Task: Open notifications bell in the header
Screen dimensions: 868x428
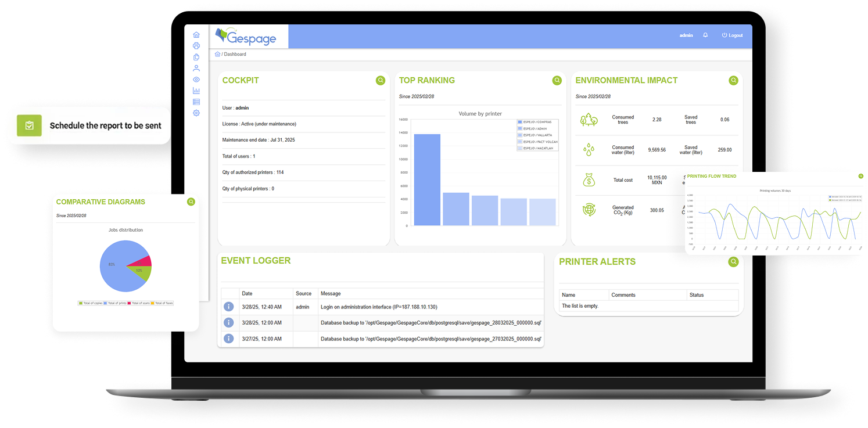Action: click(x=705, y=35)
